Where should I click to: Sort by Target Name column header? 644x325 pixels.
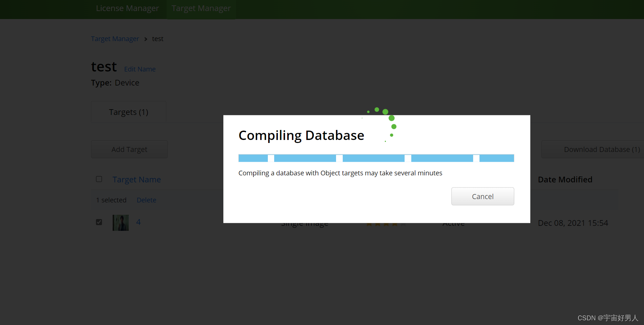pos(137,180)
